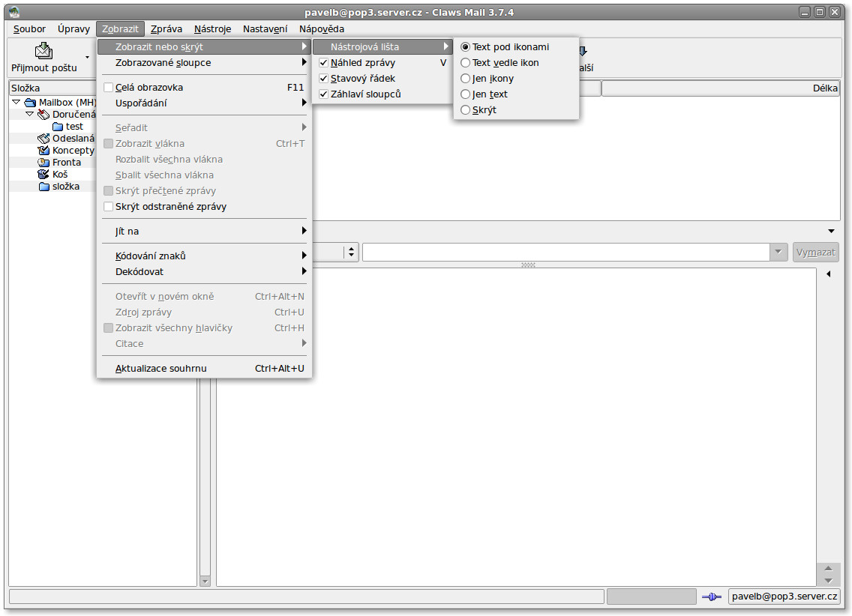Open the Fronta queue folder icon
The height and width of the screenshot is (616, 852).
pos(43,163)
